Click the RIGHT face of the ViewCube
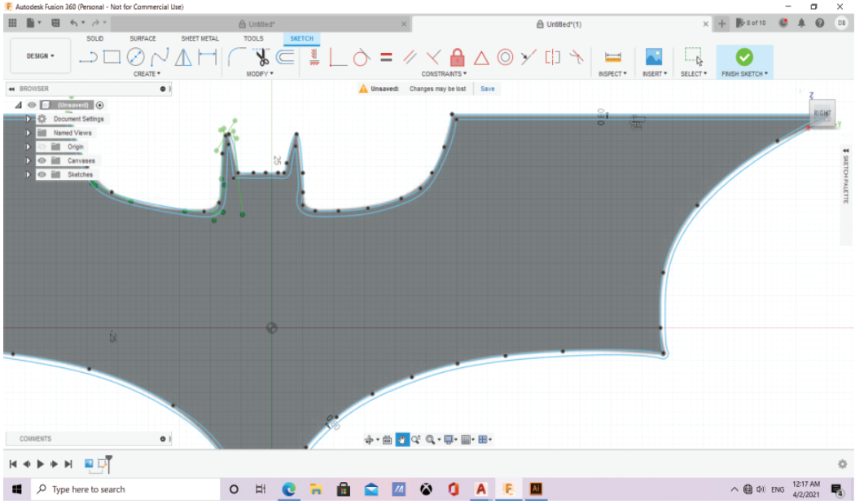Viewport: 864px width, 504px height. 822,113
